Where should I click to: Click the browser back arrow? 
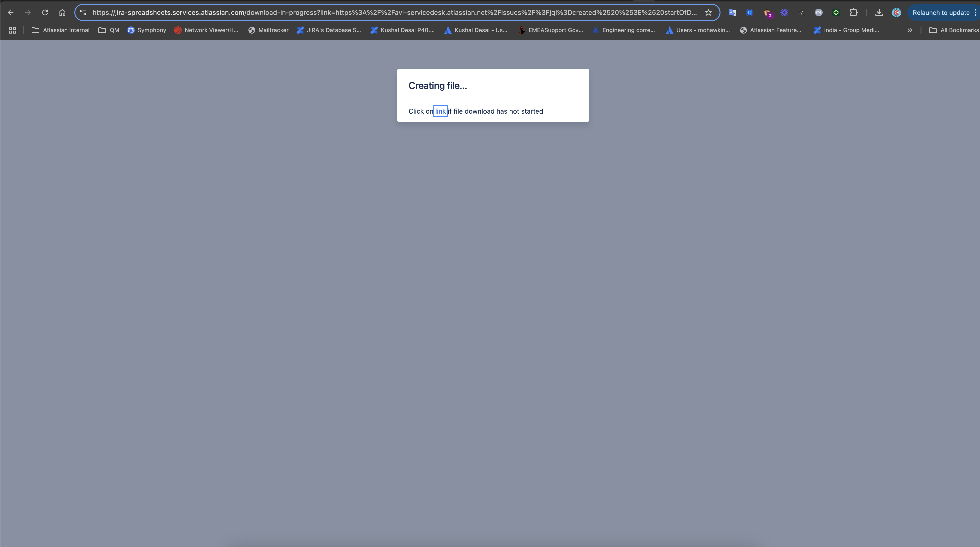click(x=11, y=12)
